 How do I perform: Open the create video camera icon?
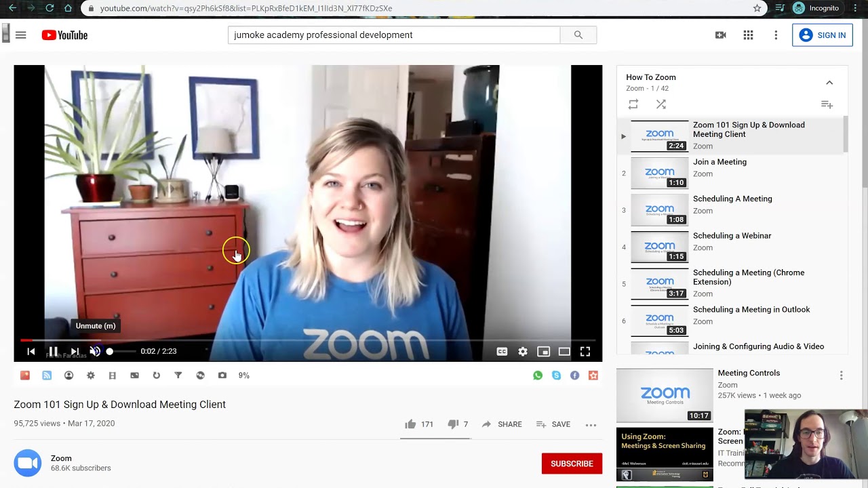720,35
